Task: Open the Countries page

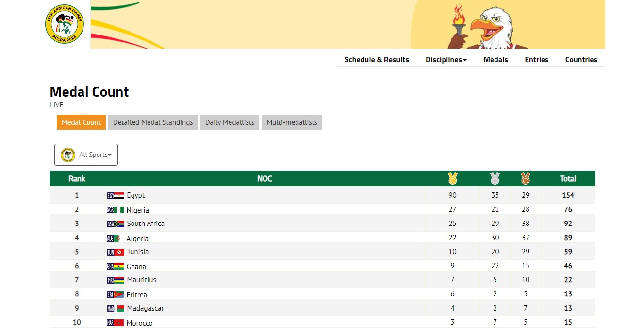Action: (581, 60)
